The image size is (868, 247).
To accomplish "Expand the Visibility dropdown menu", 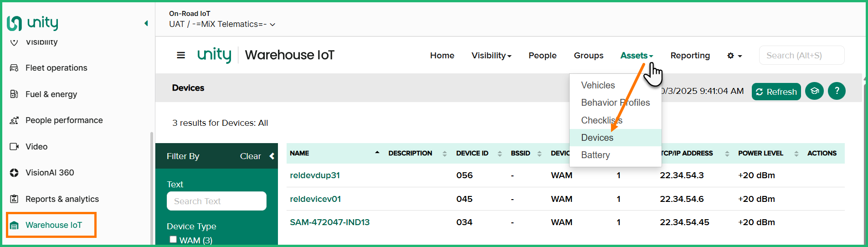I will pos(491,56).
